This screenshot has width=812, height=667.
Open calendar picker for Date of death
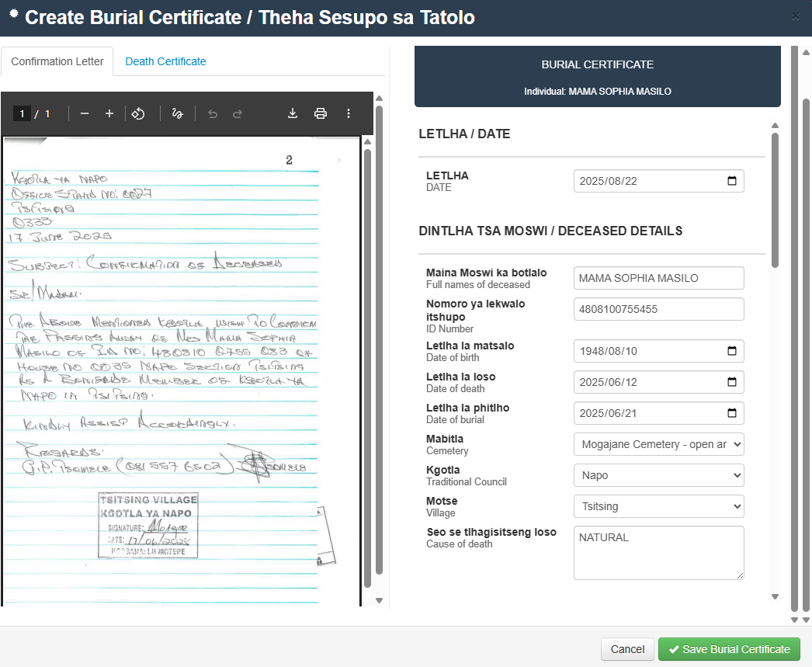tap(731, 382)
